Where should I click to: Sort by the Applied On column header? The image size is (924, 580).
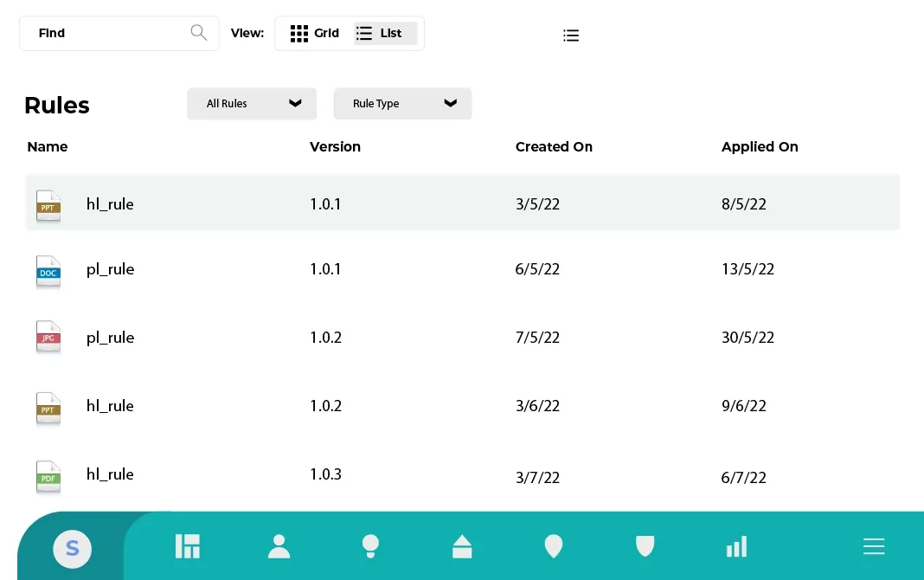coord(760,147)
